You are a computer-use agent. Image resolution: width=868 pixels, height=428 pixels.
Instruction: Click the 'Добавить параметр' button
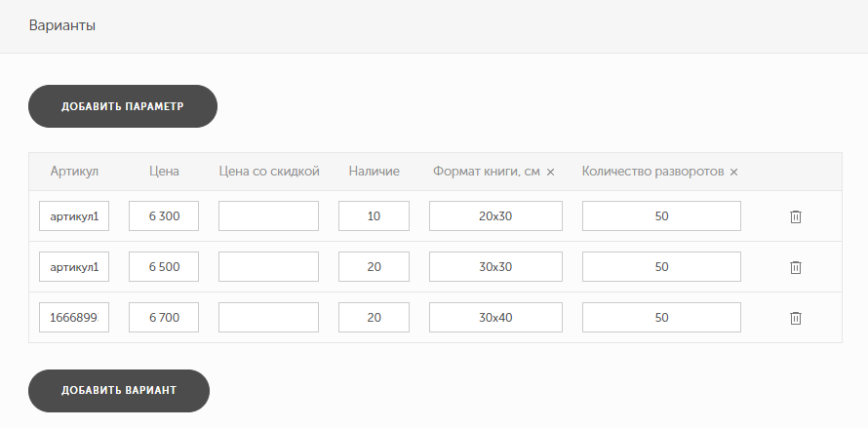pos(123,106)
